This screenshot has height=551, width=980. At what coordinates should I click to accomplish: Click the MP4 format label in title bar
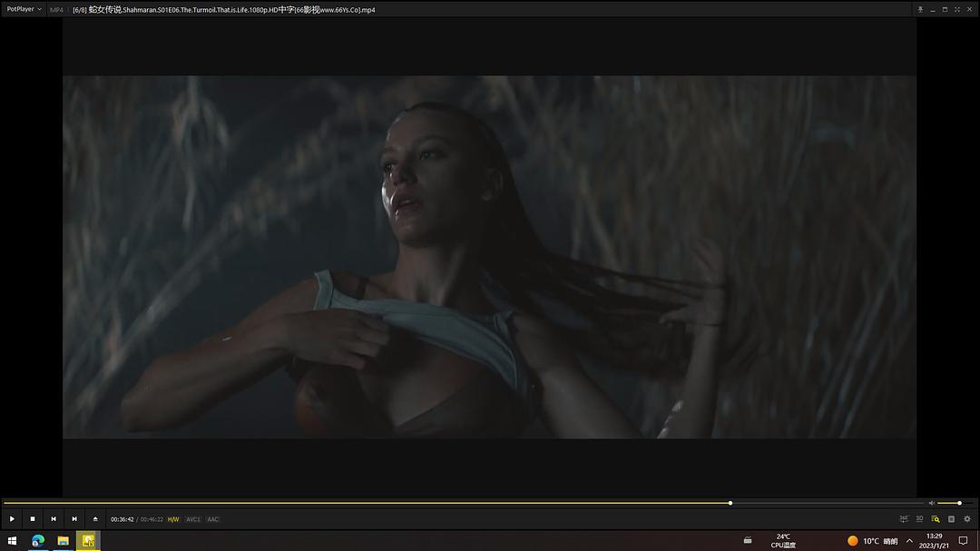point(56,10)
